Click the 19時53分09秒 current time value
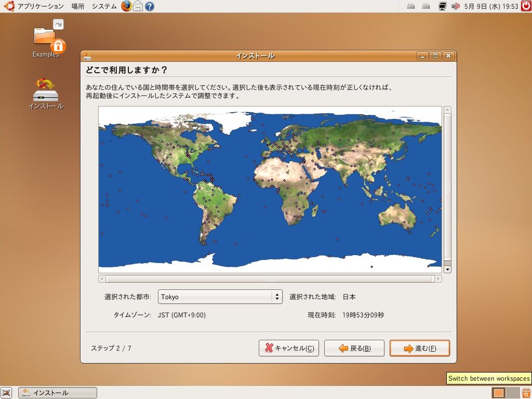The width and height of the screenshot is (532, 399). point(363,315)
